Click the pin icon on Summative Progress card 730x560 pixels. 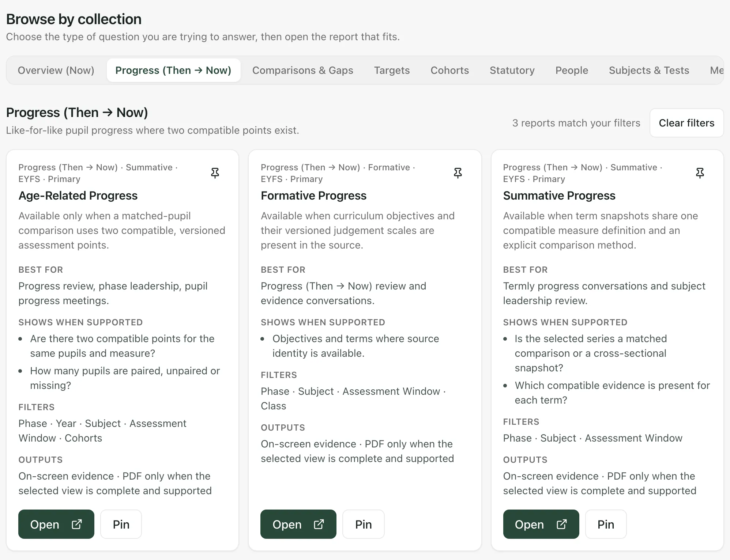point(700,173)
